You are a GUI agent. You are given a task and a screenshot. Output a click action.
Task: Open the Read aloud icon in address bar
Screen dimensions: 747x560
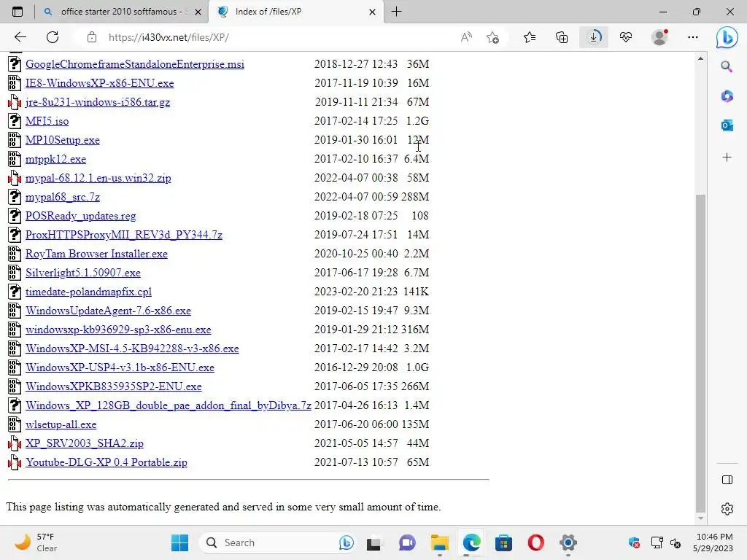pyautogui.click(x=466, y=37)
